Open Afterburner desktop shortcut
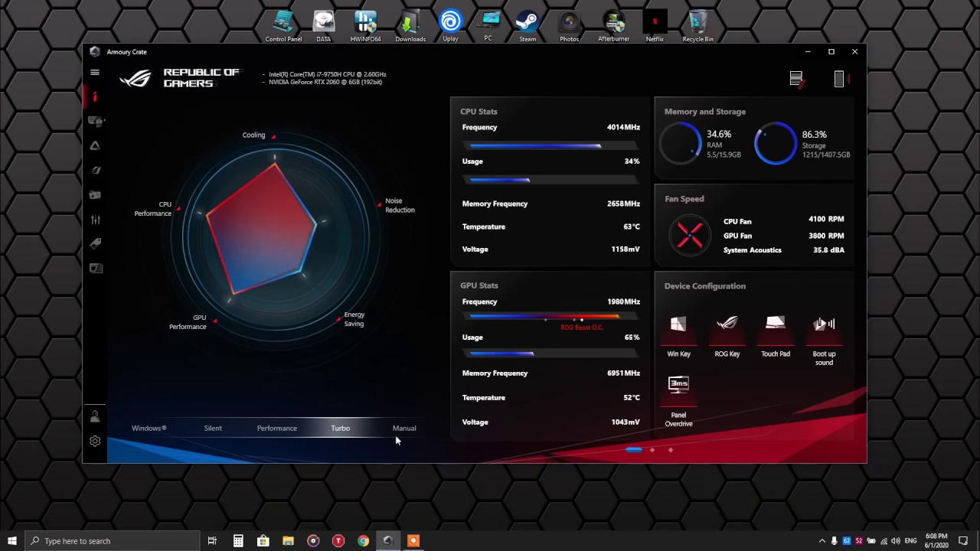The width and height of the screenshot is (980, 551). point(613,27)
